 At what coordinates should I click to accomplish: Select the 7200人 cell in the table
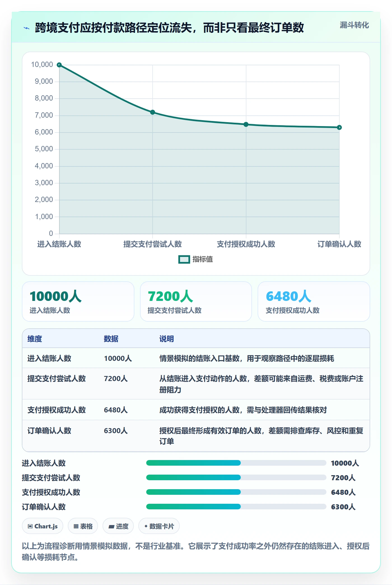point(116,379)
